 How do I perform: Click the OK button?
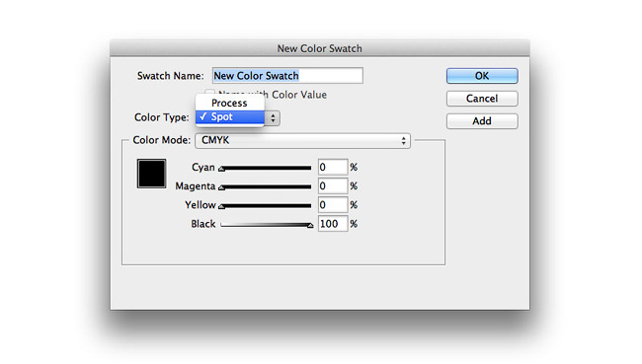(482, 76)
